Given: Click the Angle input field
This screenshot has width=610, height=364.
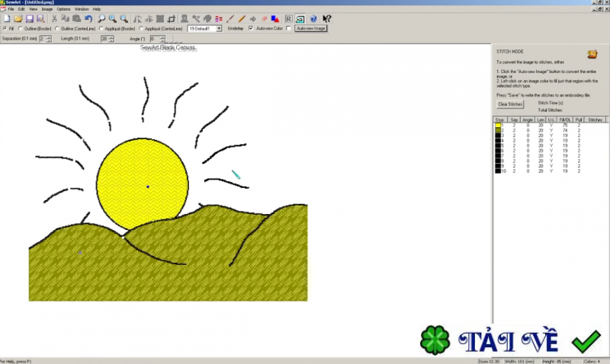Looking at the screenshot, I should click(155, 38).
